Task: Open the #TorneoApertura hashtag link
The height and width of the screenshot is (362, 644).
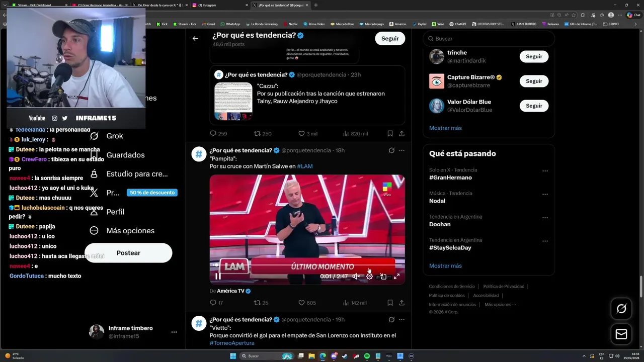Action: point(232,343)
